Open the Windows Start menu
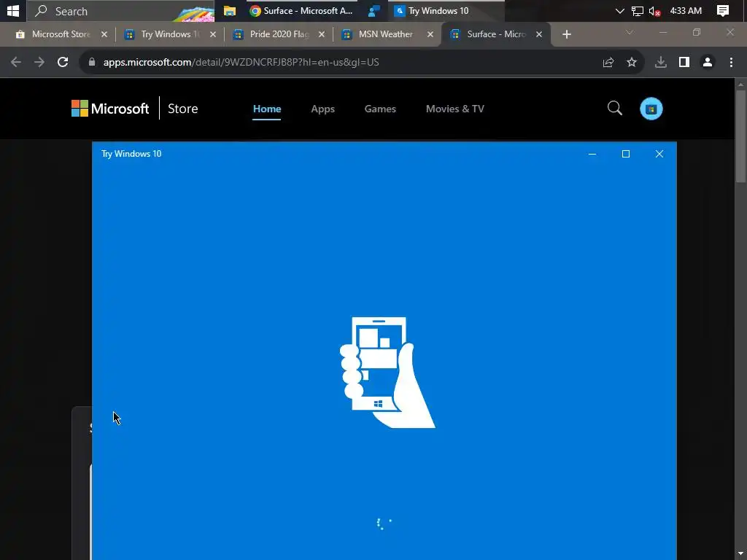This screenshot has height=560, width=747. click(13, 10)
